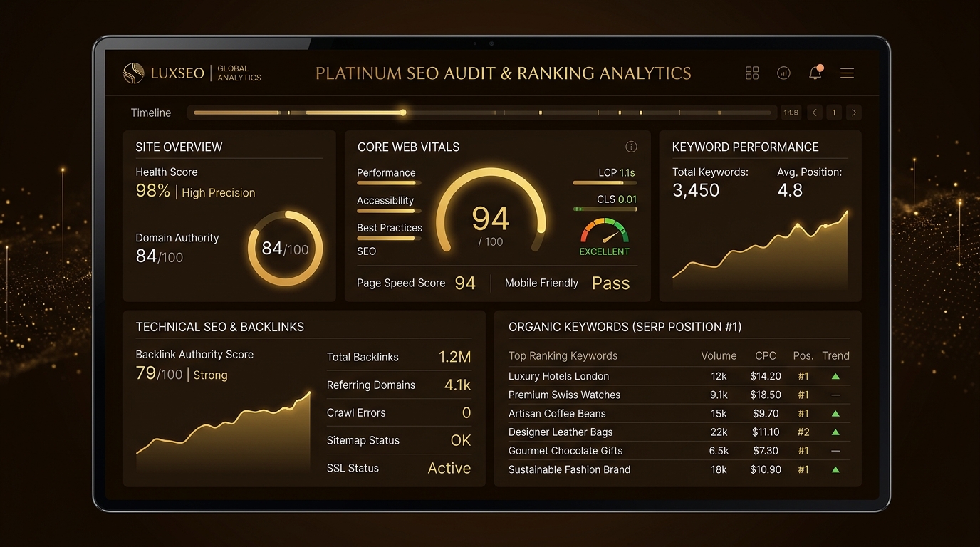The image size is (980, 547).
Task: Click the LCP 1.1s bar
Action: click(x=605, y=183)
